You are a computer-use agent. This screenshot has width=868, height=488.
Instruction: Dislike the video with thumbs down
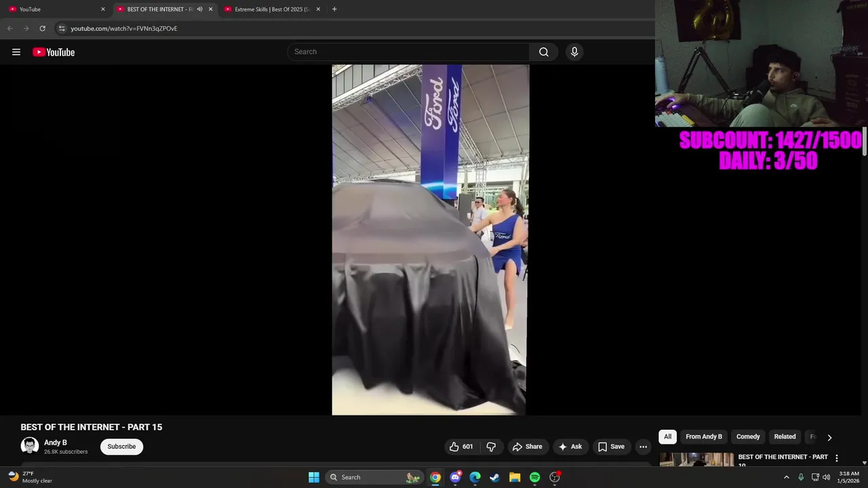click(491, 447)
